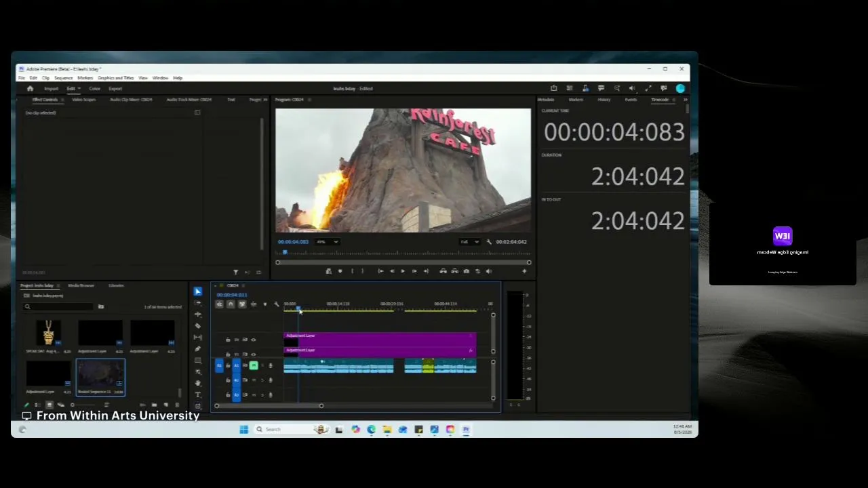The height and width of the screenshot is (488, 868).
Task: Open the Import workspace
Action: 52,89
